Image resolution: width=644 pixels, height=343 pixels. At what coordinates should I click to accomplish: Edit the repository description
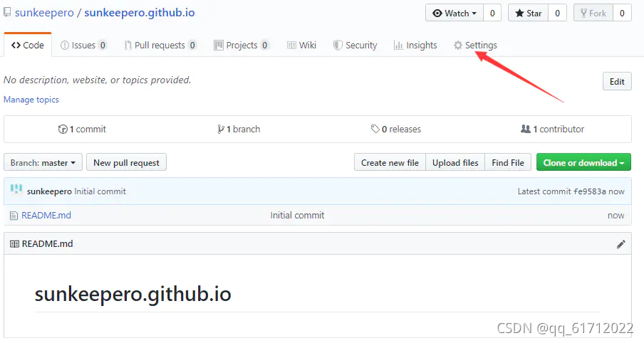pos(617,82)
